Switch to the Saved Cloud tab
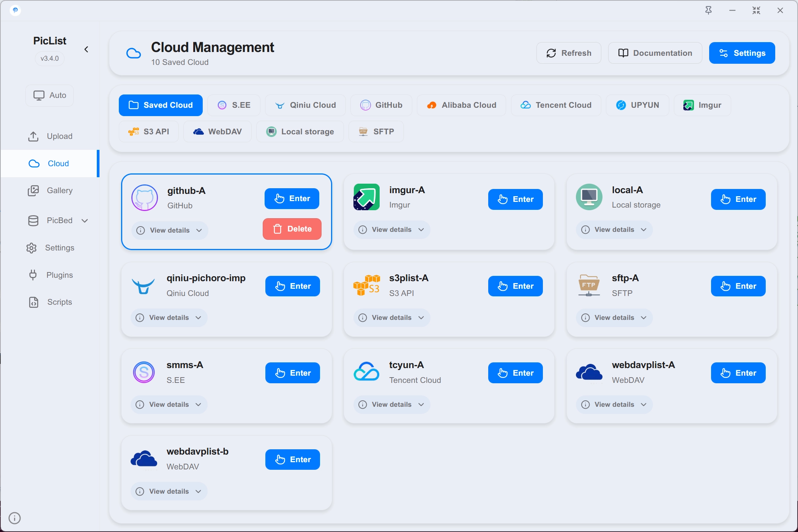 click(x=161, y=105)
